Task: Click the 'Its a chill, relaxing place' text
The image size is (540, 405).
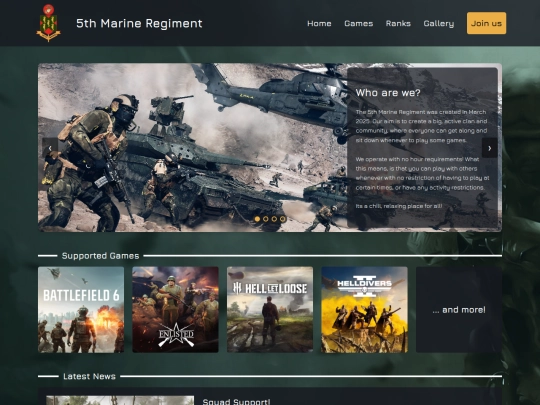Action: point(399,206)
